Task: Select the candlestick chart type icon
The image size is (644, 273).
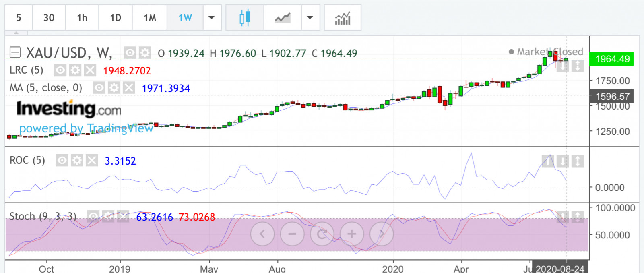Action: point(245,18)
